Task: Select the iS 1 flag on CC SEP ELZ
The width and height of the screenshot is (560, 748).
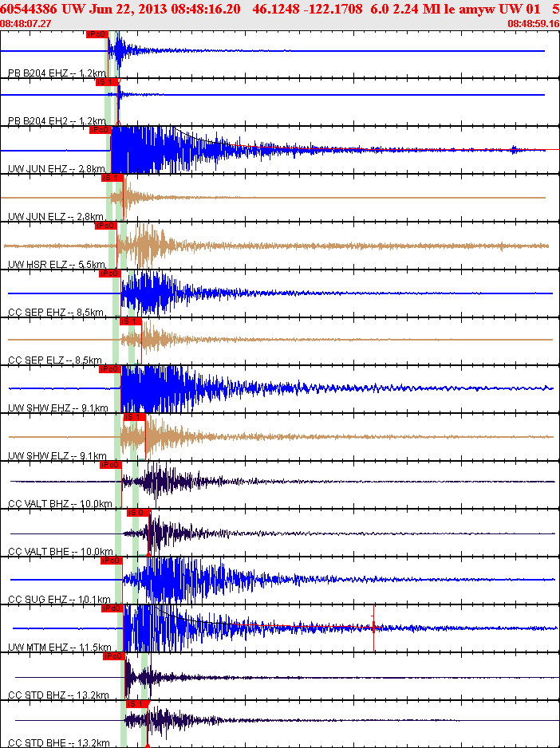Action: coord(130,321)
